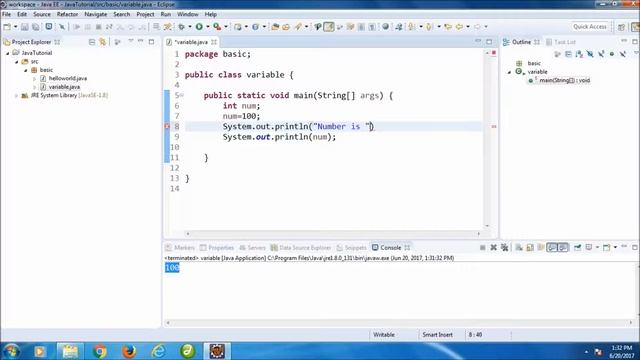
Task: Open the Debug button dropdown arrow
Action: 190,27
